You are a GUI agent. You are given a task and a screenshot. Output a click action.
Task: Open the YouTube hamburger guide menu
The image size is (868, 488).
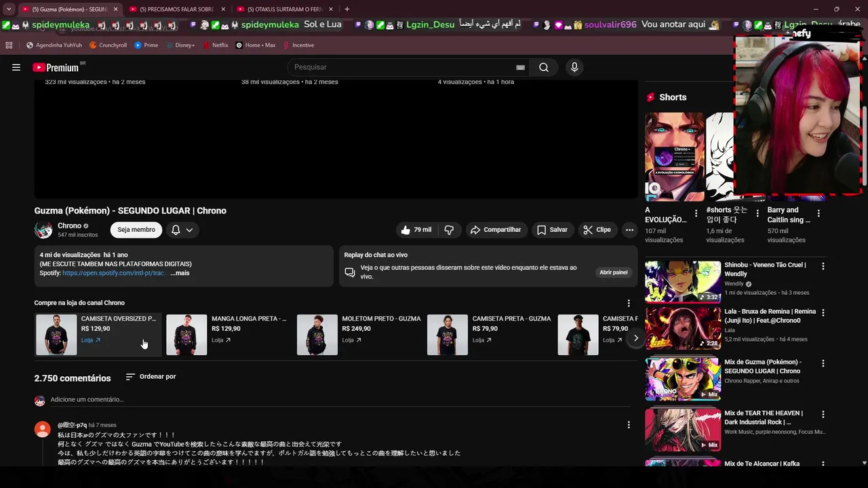(x=16, y=67)
